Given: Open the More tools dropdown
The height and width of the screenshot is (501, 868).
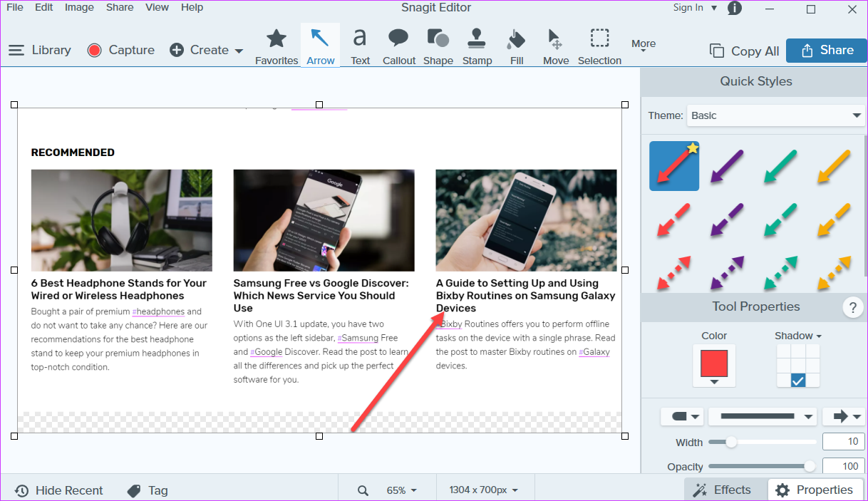Looking at the screenshot, I should point(644,46).
